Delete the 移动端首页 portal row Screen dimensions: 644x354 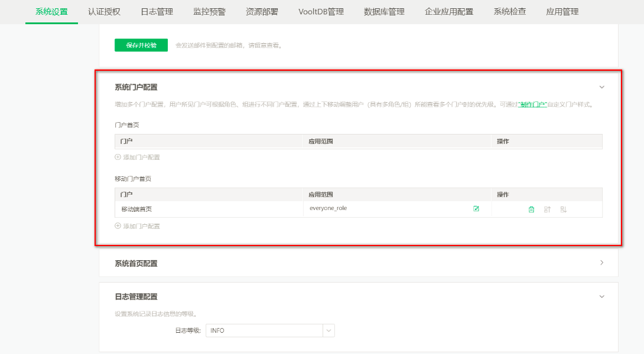tap(531, 209)
